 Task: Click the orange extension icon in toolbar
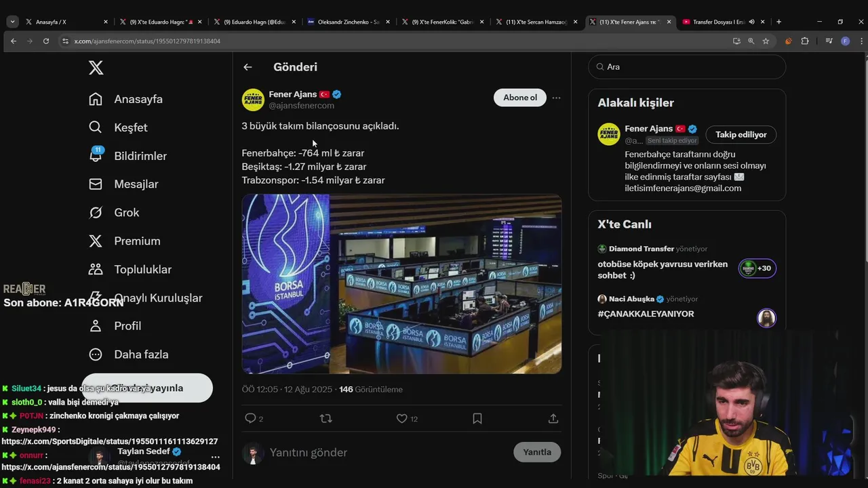pos(788,41)
